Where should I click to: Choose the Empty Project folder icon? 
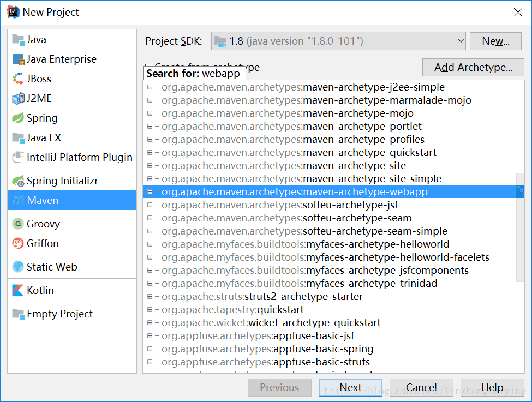click(18, 314)
